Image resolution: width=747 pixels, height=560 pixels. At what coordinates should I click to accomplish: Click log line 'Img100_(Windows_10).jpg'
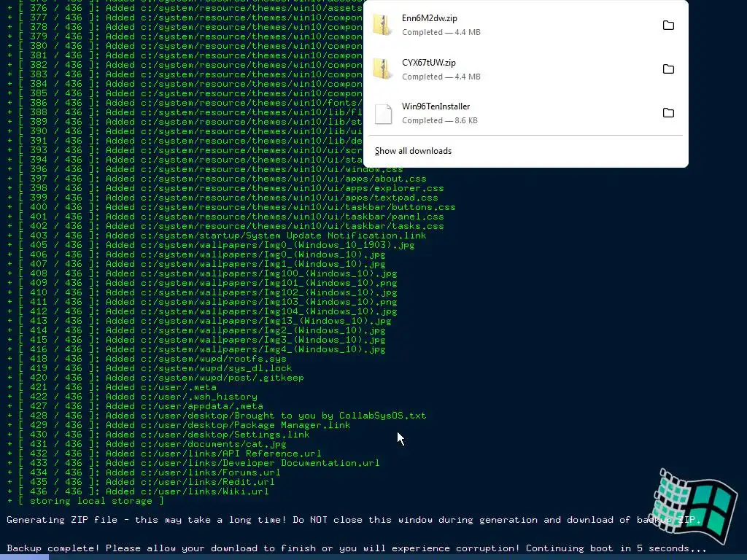tap(203, 273)
